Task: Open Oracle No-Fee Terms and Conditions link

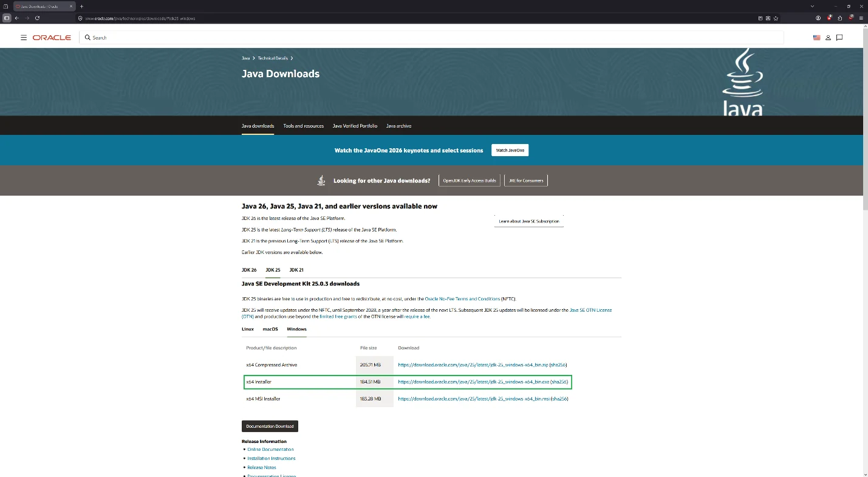Action: (462, 299)
